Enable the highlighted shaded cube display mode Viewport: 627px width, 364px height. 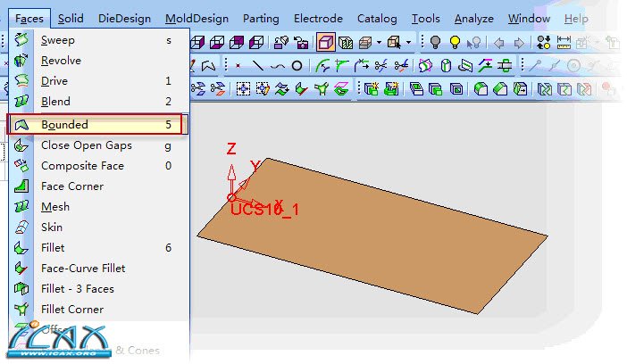(325, 42)
